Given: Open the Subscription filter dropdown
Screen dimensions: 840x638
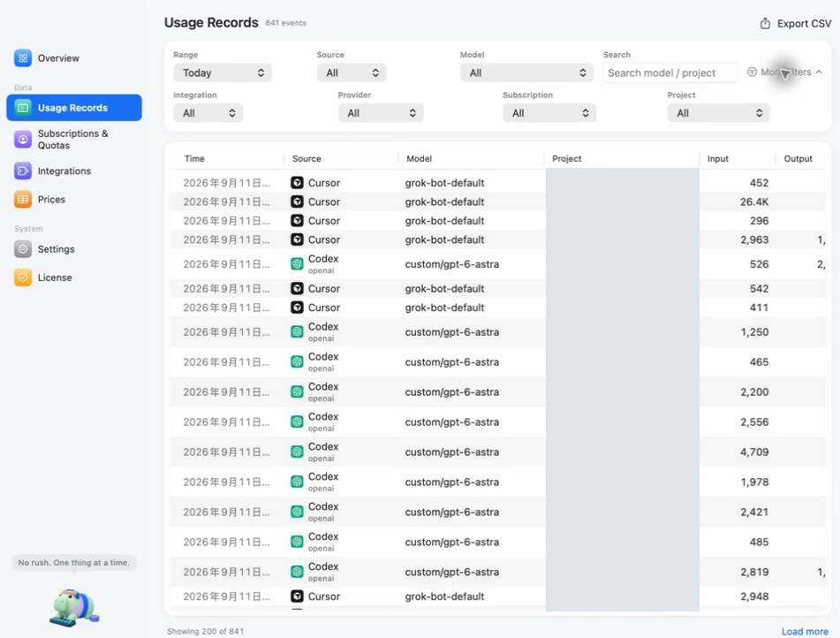Looking at the screenshot, I should click(x=549, y=113).
